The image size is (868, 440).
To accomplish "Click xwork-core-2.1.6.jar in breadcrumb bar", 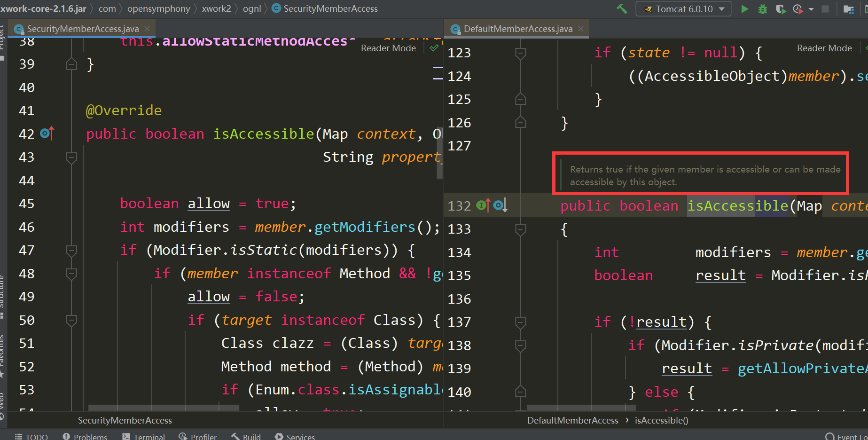I will (x=43, y=8).
